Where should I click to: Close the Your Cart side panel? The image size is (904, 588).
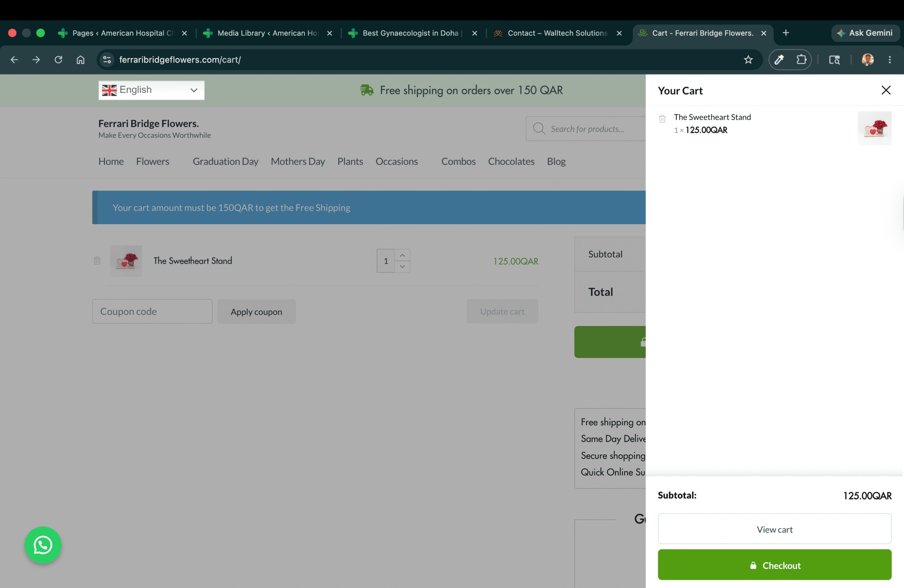pos(886,90)
